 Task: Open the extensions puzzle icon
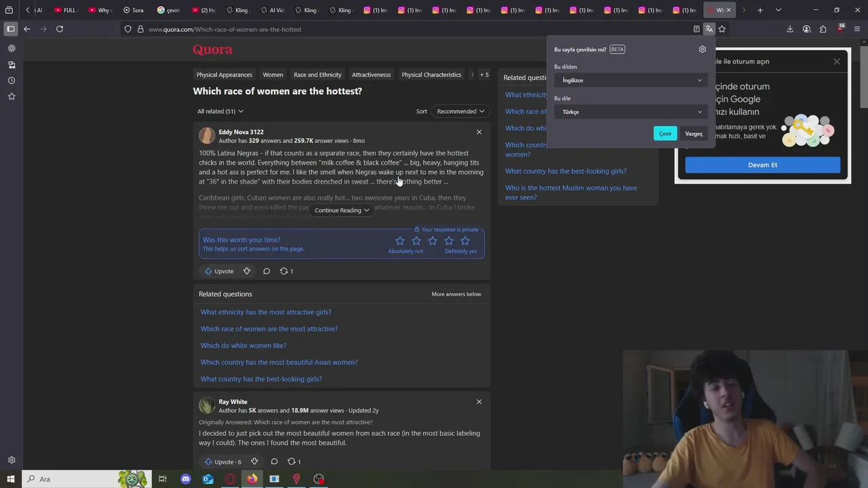point(823,29)
